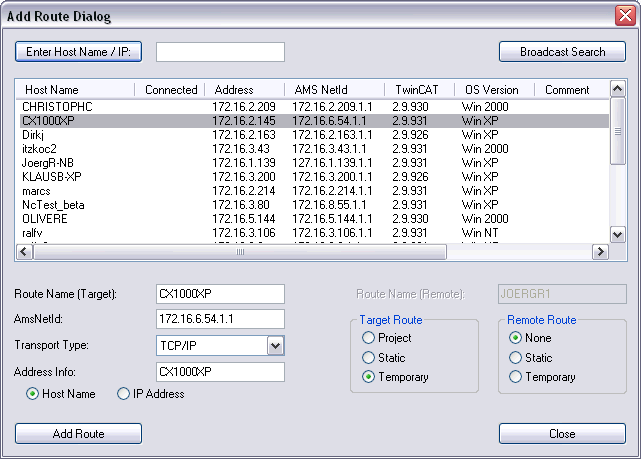The image size is (641, 459).
Task: Select the marcs host row
Action: (313, 191)
